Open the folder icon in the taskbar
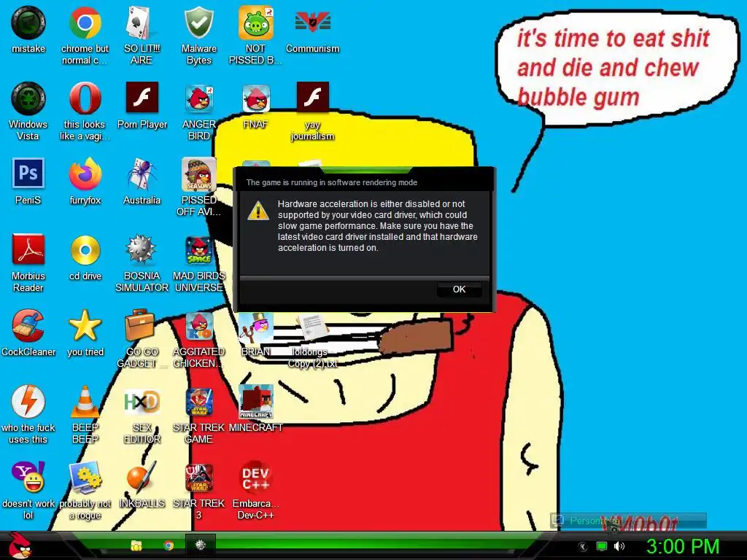The image size is (747, 560). pyautogui.click(x=136, y=545)
